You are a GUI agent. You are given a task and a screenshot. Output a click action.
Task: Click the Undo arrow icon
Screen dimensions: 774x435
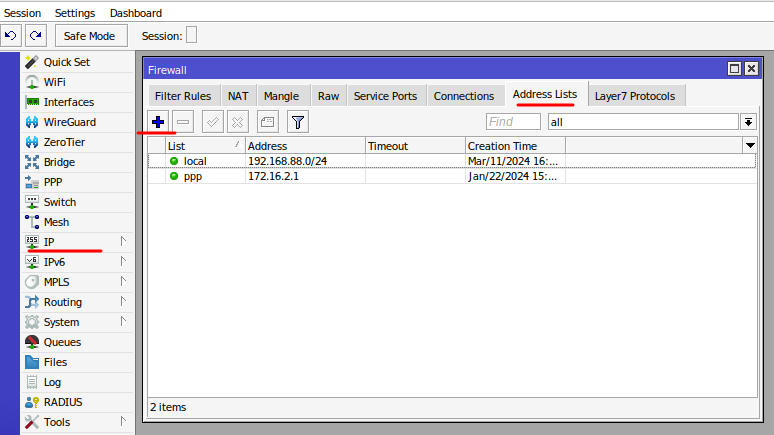pyautogui.click(x=11, y=36)
